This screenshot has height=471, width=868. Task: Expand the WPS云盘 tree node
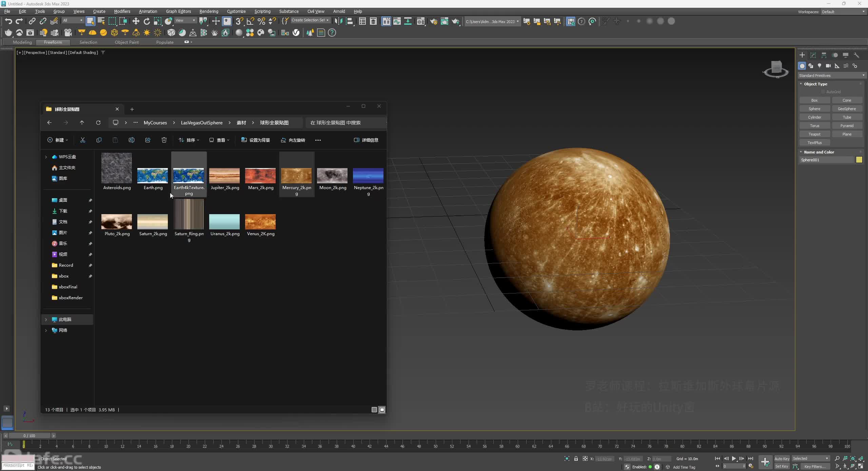[46, 157]
